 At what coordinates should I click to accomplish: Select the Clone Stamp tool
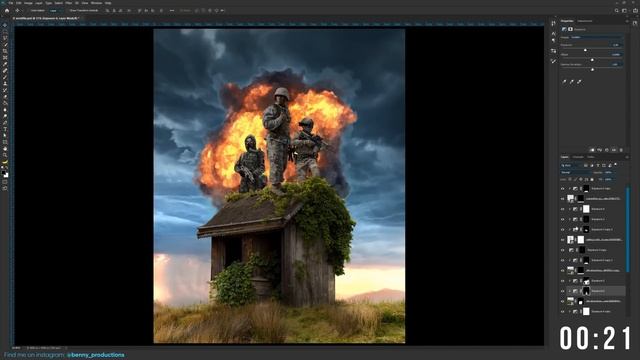click(5, 84)
